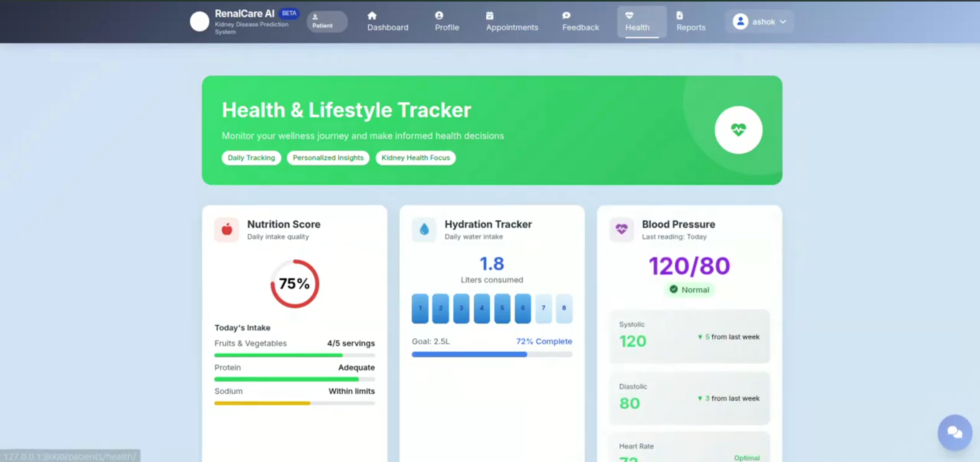Click the 4/5 servings value

pyautogui.click(x=351, y=343)
